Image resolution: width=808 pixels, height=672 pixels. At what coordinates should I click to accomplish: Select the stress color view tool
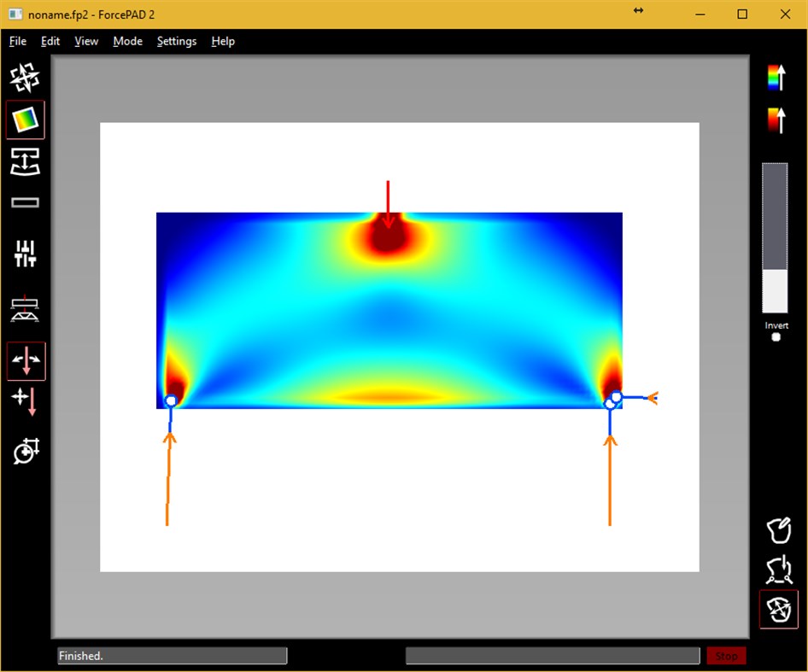tap(25, 120)
